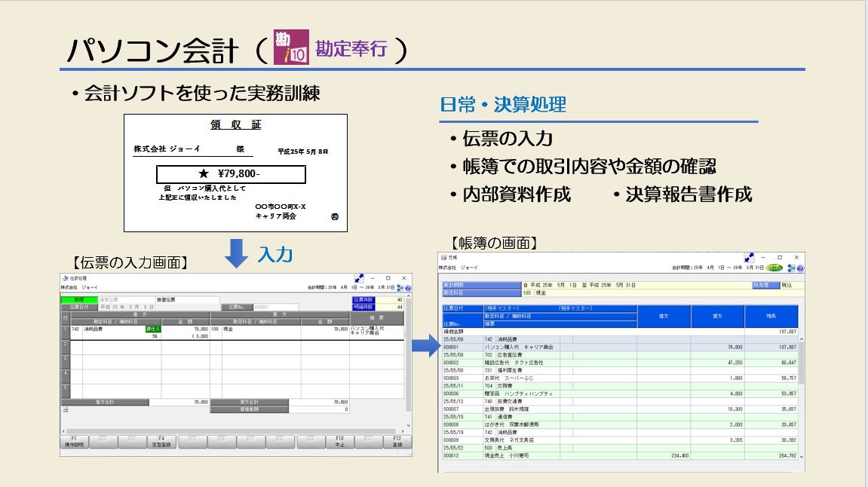Click the green 課仕入 tax category tag

tap(153, 329)
